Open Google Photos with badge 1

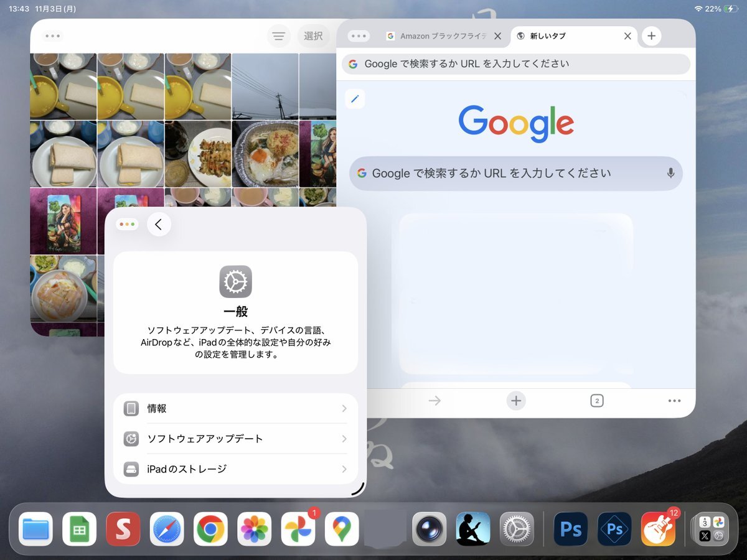(x=298, y=529)
